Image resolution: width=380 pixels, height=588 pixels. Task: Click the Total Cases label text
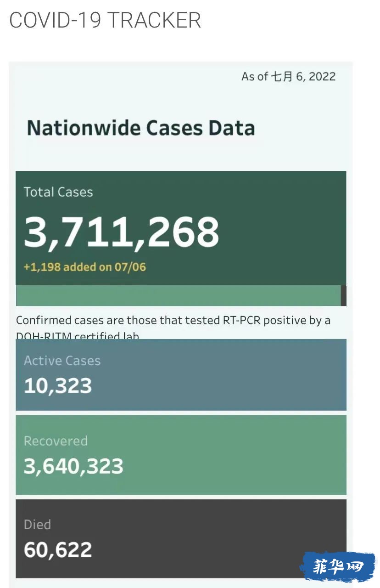click(58, 192)
